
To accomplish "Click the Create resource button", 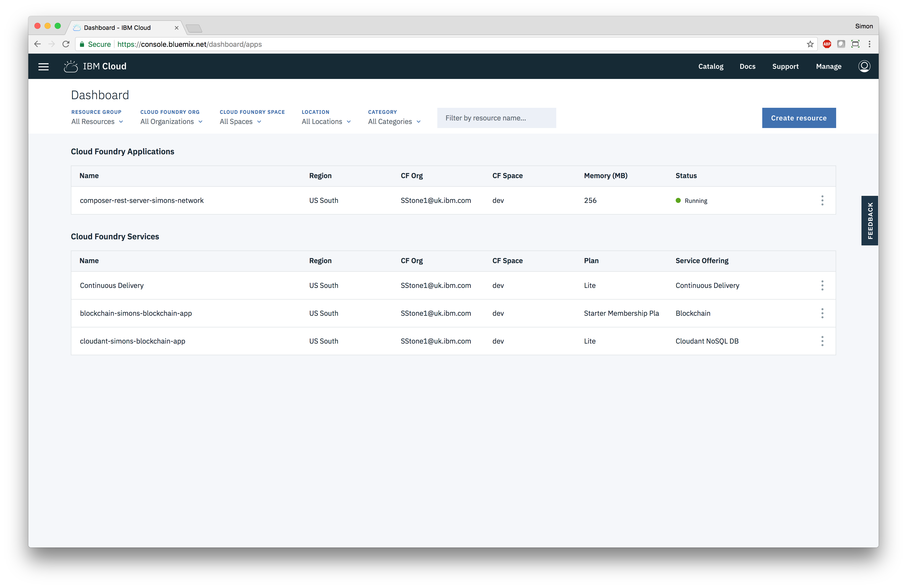I will pos(798,118).
